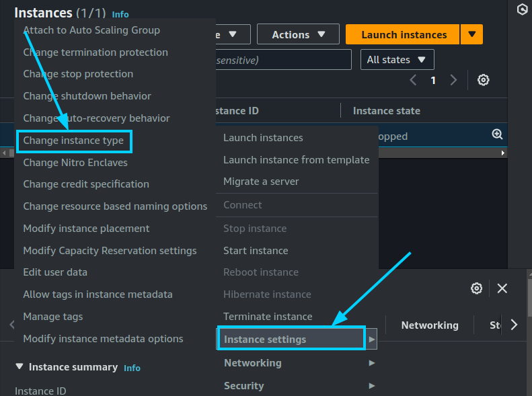Select Change instance type option
Viewport: 532px width, 396px height.
pyautogui.click(x=73, y=141)
